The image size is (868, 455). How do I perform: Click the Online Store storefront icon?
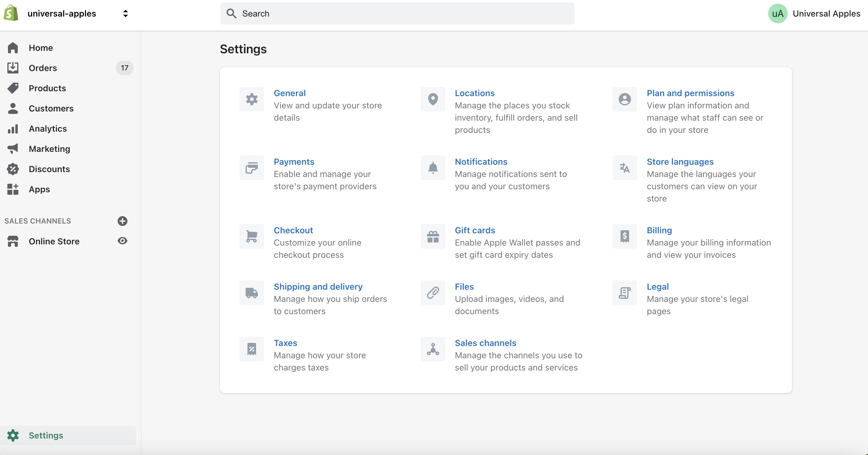[x=13, y=241]
